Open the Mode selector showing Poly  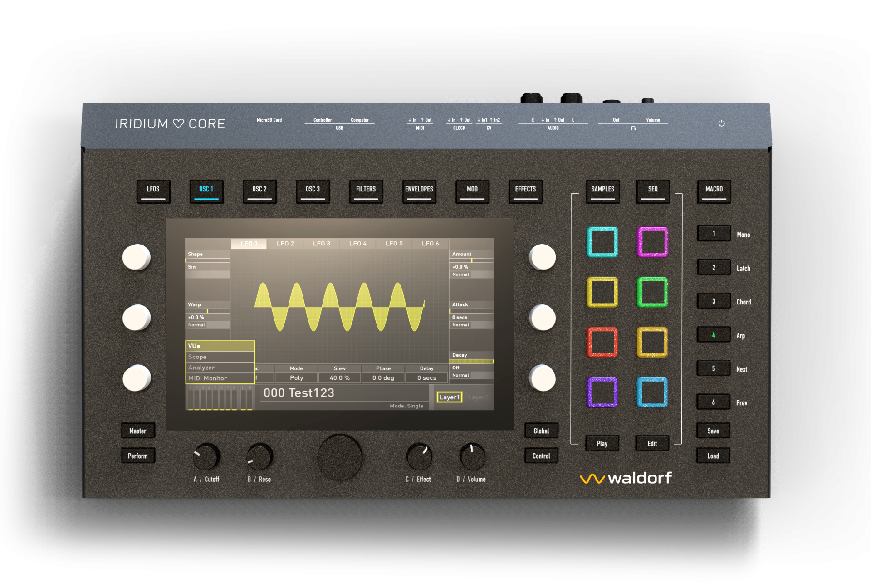pyautogui.click(x=296, y=377)
